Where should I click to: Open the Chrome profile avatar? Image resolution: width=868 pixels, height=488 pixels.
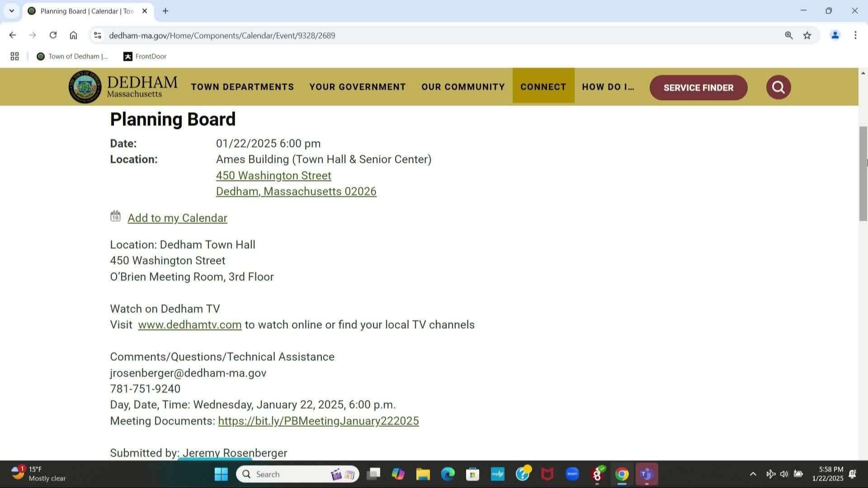click(x=835, y=35)
